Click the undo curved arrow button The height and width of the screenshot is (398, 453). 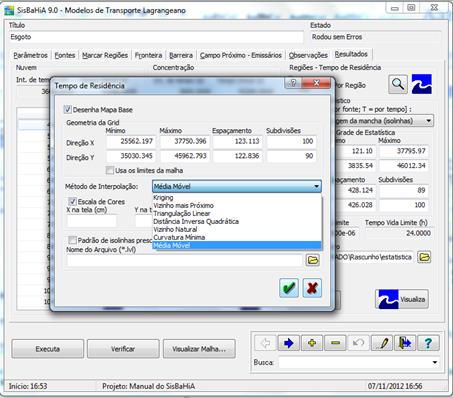tap(358, 343)
